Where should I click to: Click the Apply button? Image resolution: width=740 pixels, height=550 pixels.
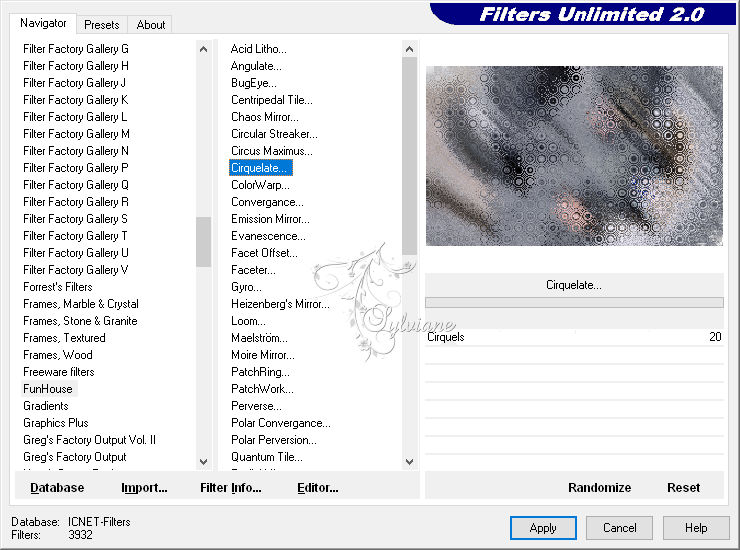point(543,528)
